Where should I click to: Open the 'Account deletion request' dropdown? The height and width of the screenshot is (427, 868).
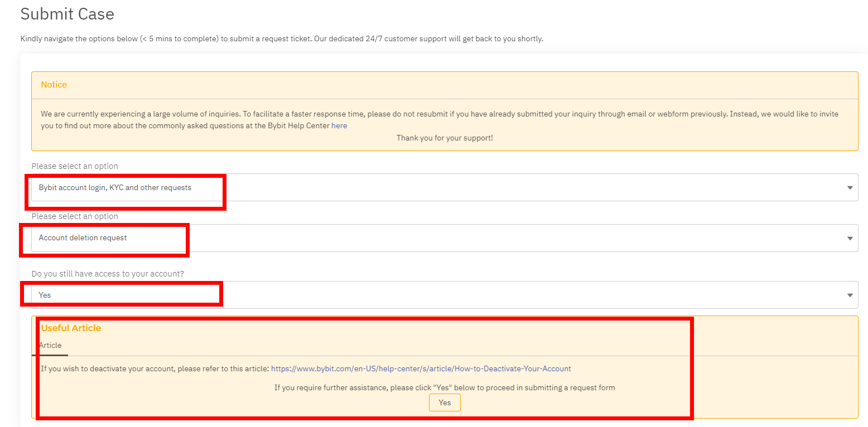445,238
